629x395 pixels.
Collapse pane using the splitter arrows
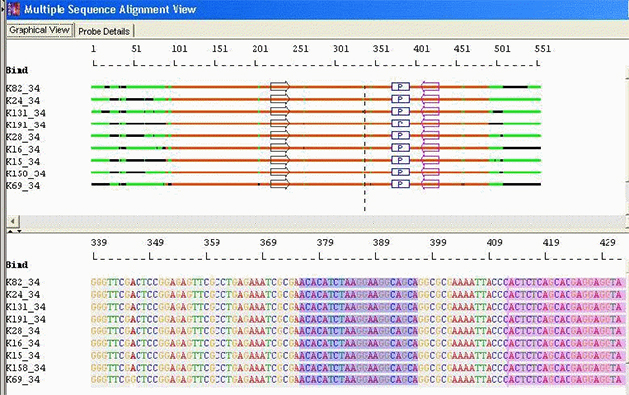(14, 231)
